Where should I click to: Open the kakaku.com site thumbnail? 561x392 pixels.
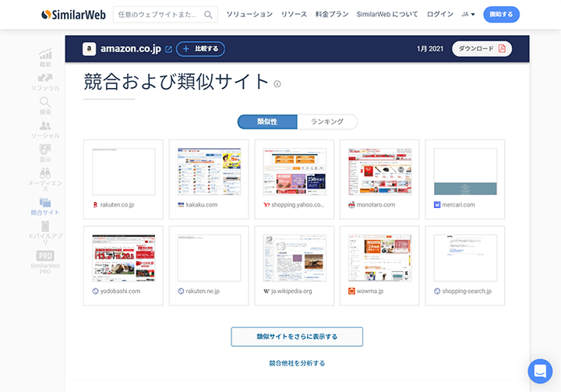point(209,171)
